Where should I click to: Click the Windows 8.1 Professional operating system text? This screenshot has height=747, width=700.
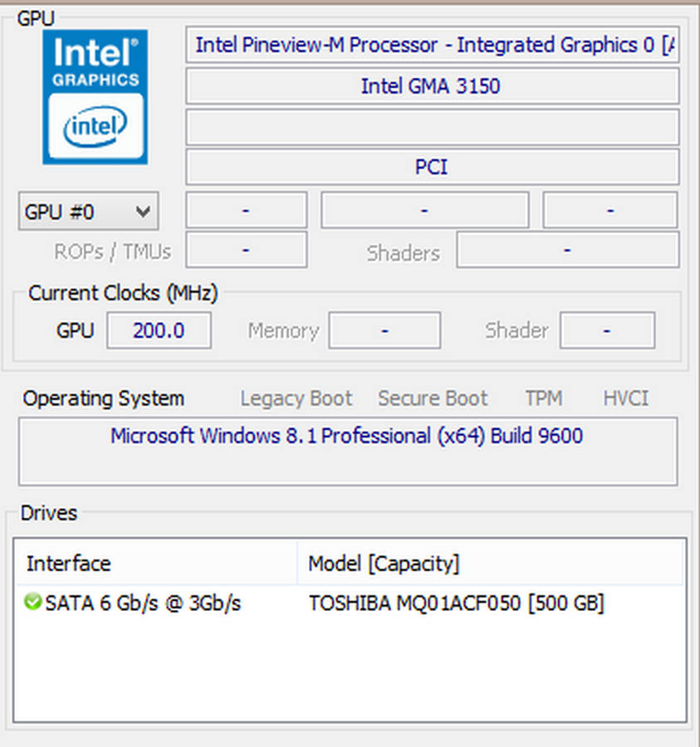[x=347, y=436]
